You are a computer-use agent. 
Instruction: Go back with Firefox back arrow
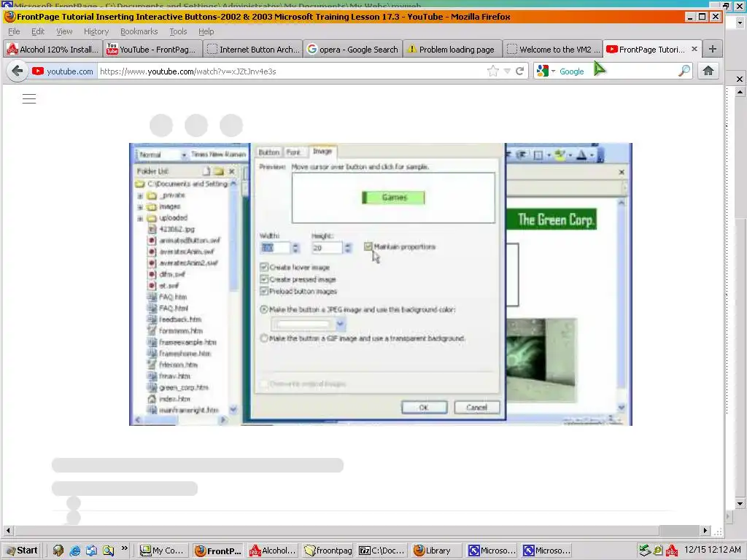pyautogui.click(x=18, y=71)
